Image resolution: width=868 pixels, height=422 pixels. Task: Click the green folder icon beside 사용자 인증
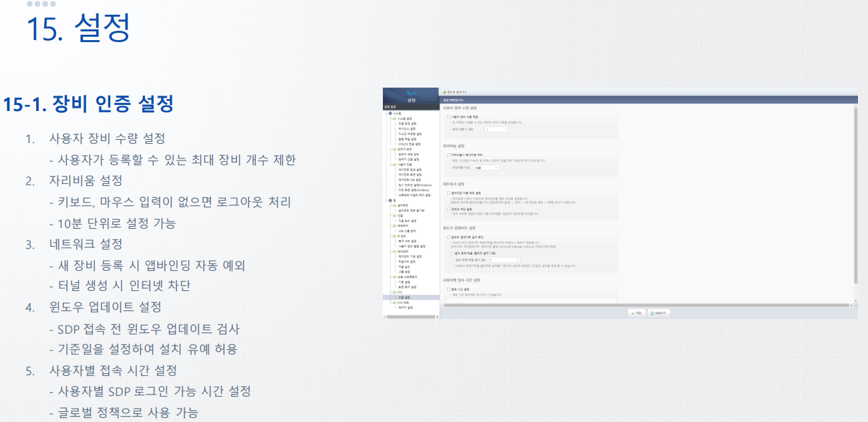coord(394,165)
